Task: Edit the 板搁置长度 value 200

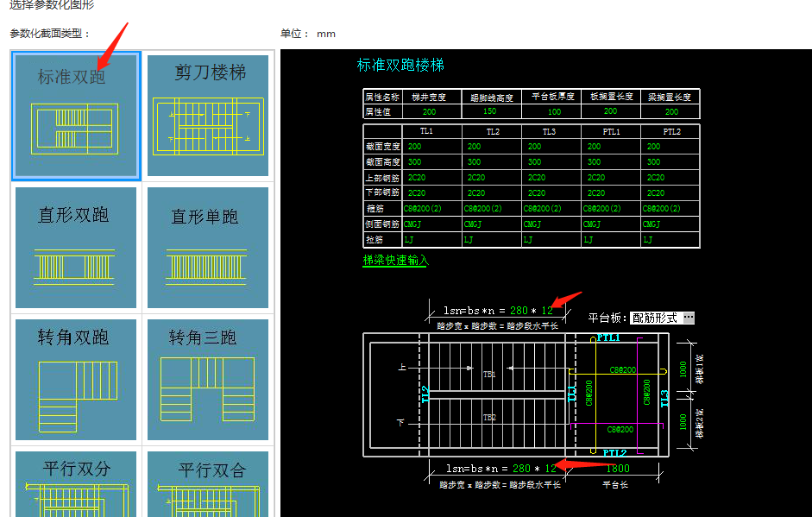Action: pyautogui.click(x=611, y=111)
